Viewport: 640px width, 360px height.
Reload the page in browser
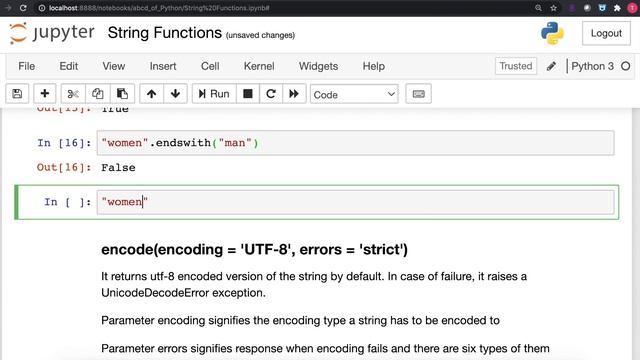click(x=23, y=8)
